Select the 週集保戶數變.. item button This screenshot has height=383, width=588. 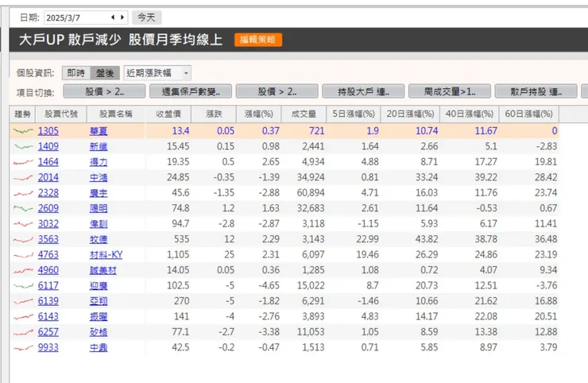pos(191,91)
